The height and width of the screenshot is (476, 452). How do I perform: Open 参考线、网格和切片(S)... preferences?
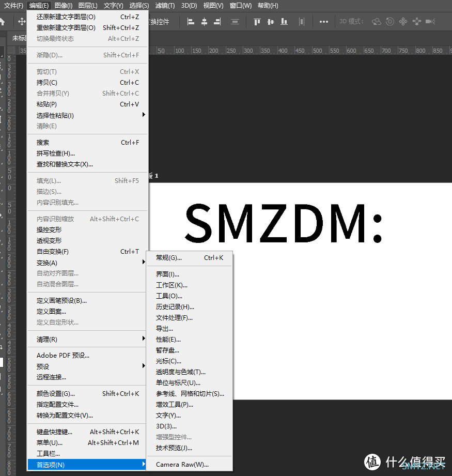pos(190,394)
